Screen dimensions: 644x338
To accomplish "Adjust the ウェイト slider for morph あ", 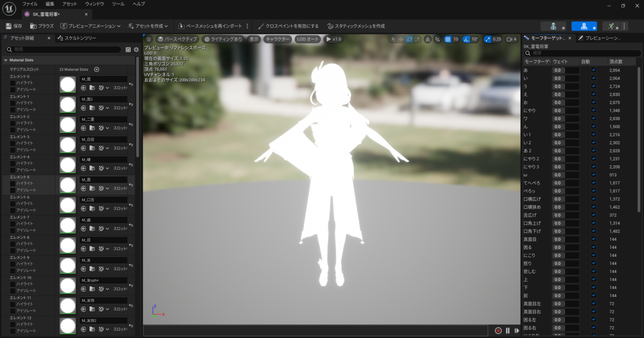I will coord(566,70).
